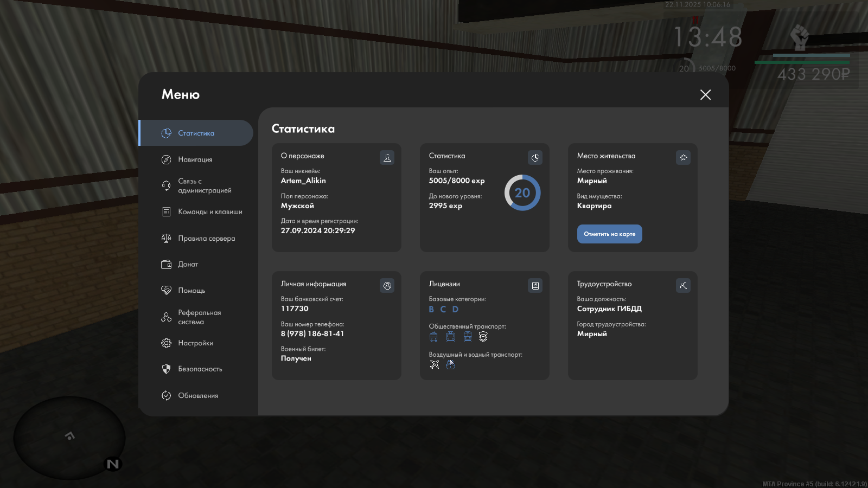868x488 pixels.
Task: Close the Меню window with X
Action: [705, 95]
